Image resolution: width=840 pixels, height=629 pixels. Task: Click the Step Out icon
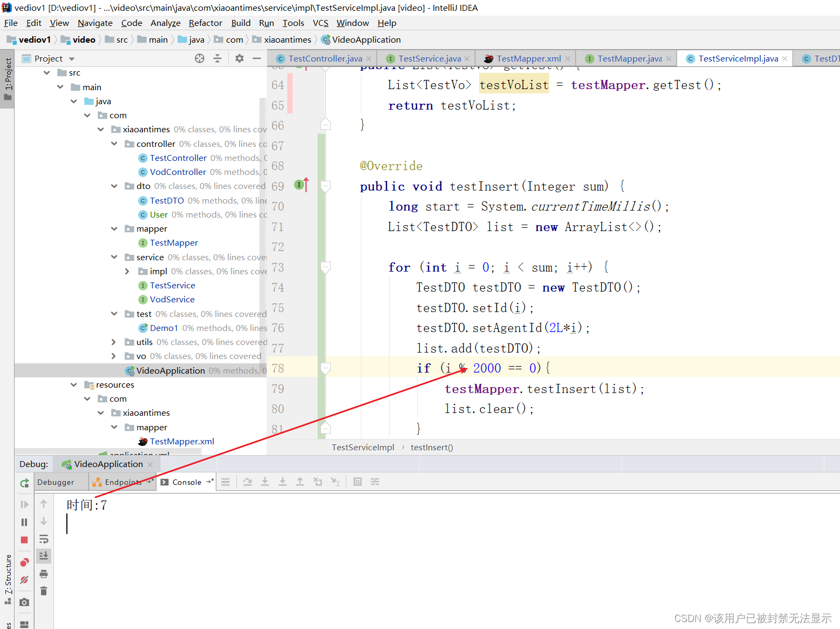pyautogui.click(x=300, y=482)
